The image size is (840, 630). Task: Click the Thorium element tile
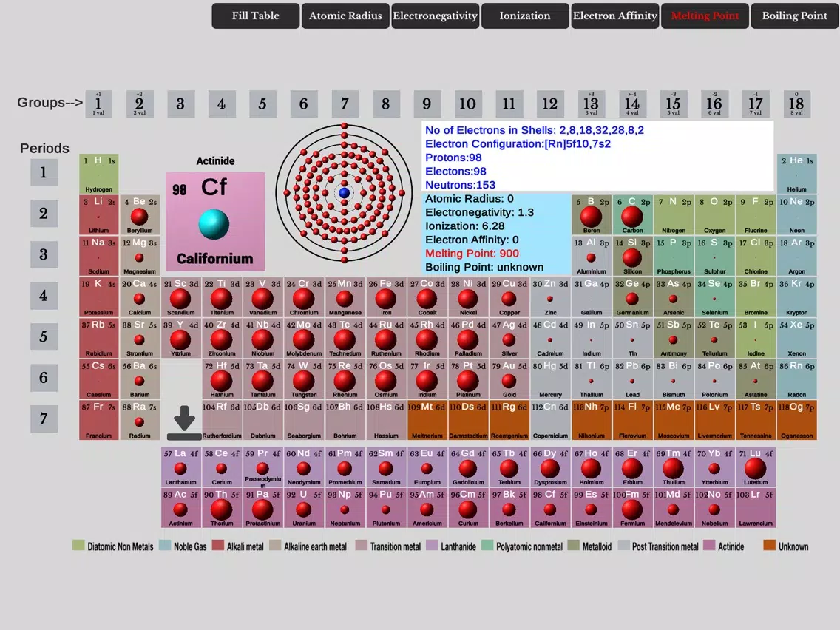(222, 508)
